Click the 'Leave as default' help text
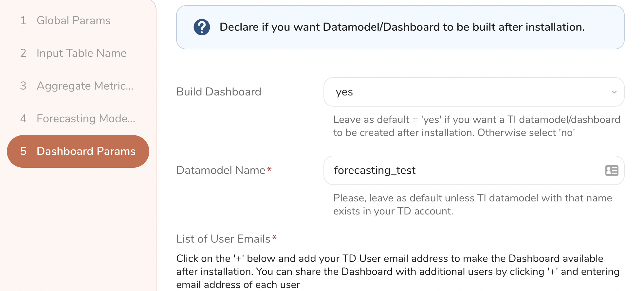This screenshot has height=291, width=644. (x=477, y=126)
